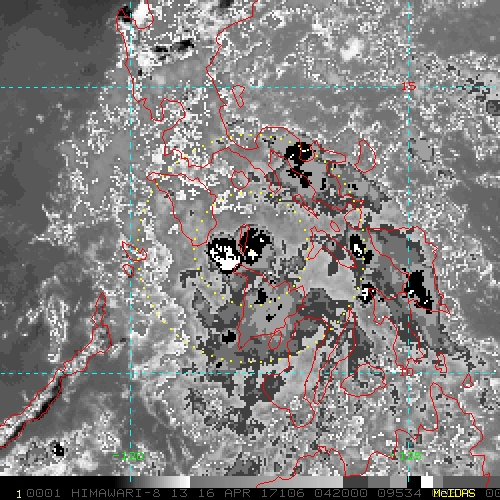Click the small black cell at lower left
The image size is (500, 500).
[59, 449]
